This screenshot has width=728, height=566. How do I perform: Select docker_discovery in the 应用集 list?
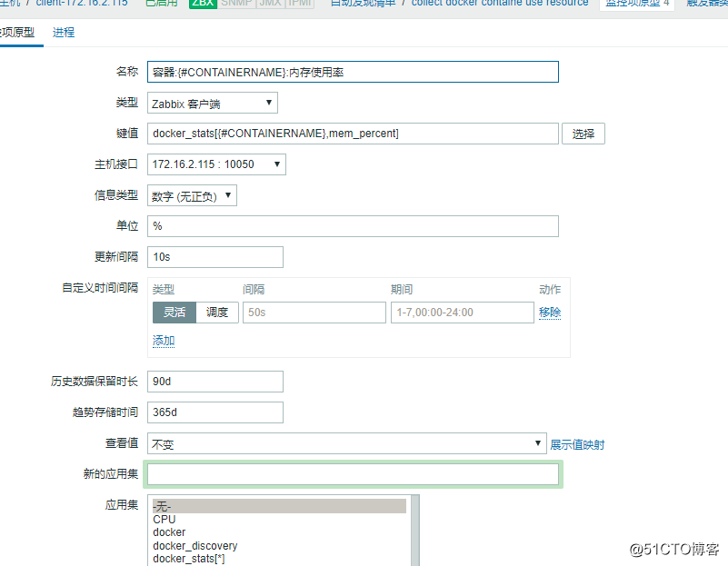[279, 546]
